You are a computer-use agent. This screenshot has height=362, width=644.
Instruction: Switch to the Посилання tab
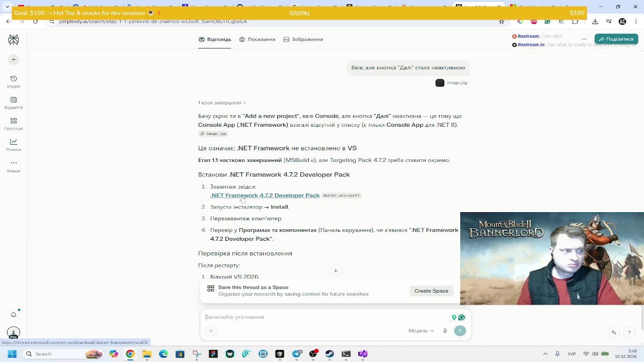click(x=257, y=39)
